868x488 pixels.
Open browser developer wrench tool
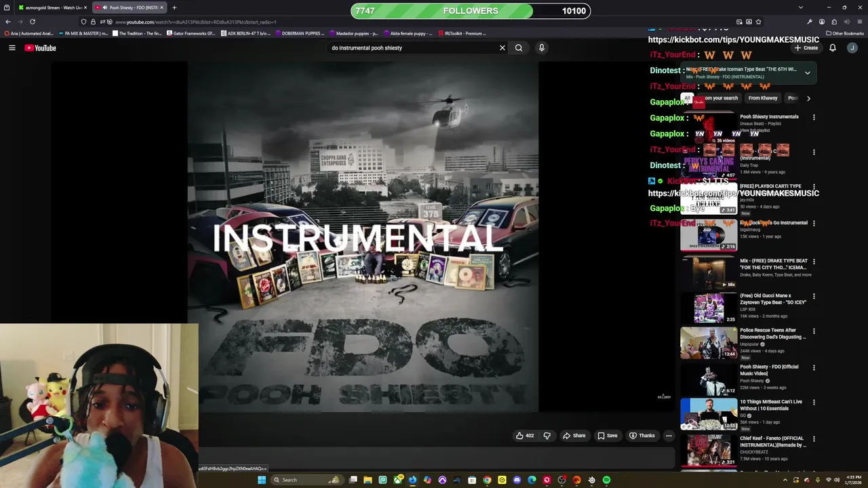[x=809, y=22]
